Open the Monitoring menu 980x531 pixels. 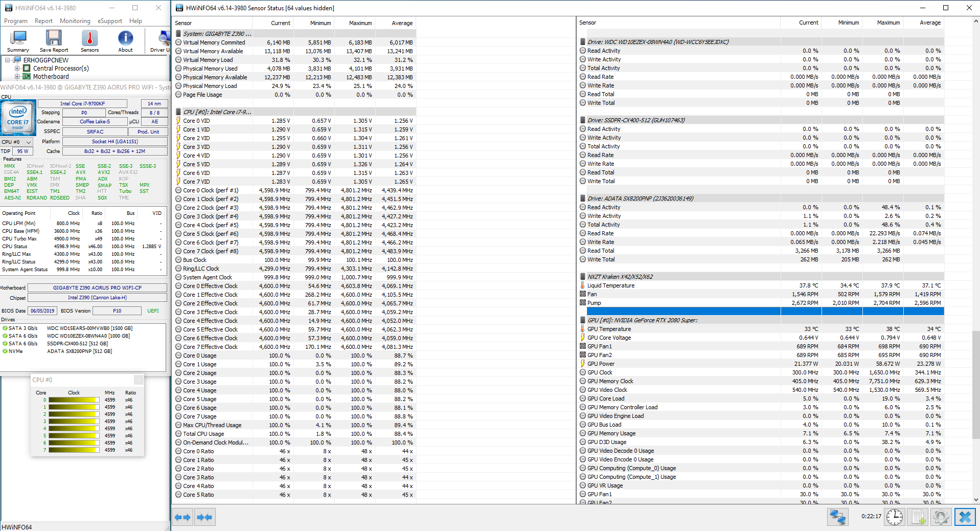pyautogui.click(x=75, y=21)
